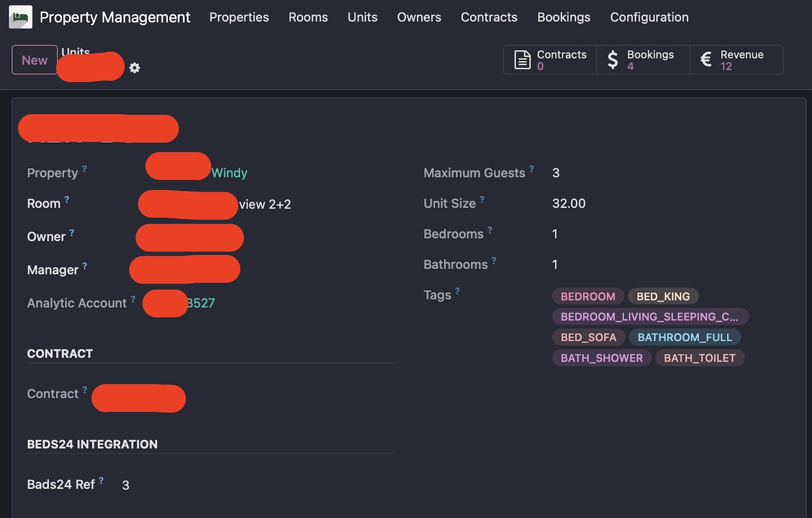Open the Windy property link
Viewport: 812px width, 518px height.
click(229, 173)
